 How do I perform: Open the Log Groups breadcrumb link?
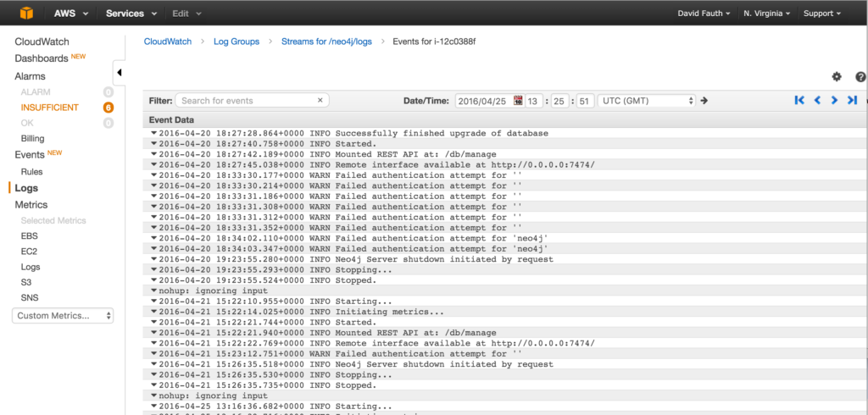tap(236, 41)
